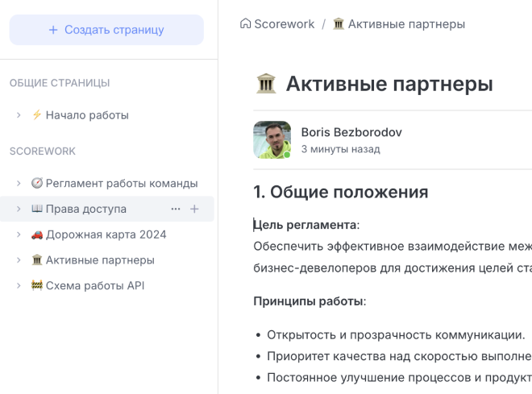Screen dimensions: 532x394
Task: Click the three-dots menu on Права доступа
Action: (176, 209)
